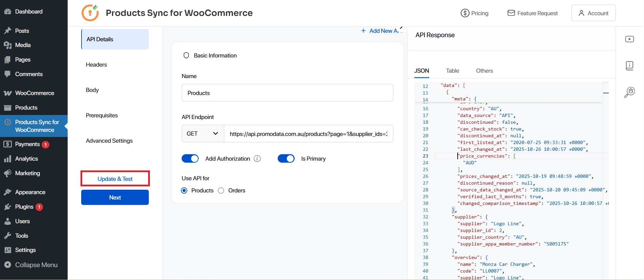Open Media library icon
The image size is (644, 280).
pos(7,45)
